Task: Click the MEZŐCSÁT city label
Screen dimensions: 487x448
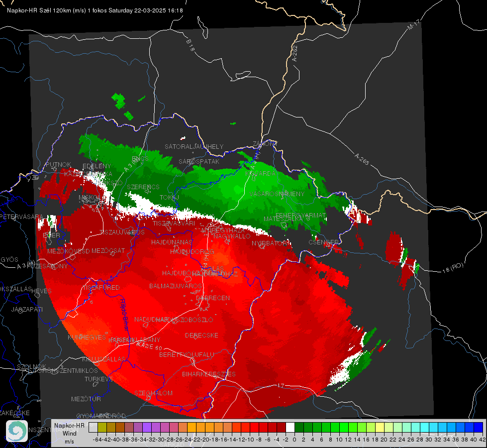Action: (x=108, y=250)
